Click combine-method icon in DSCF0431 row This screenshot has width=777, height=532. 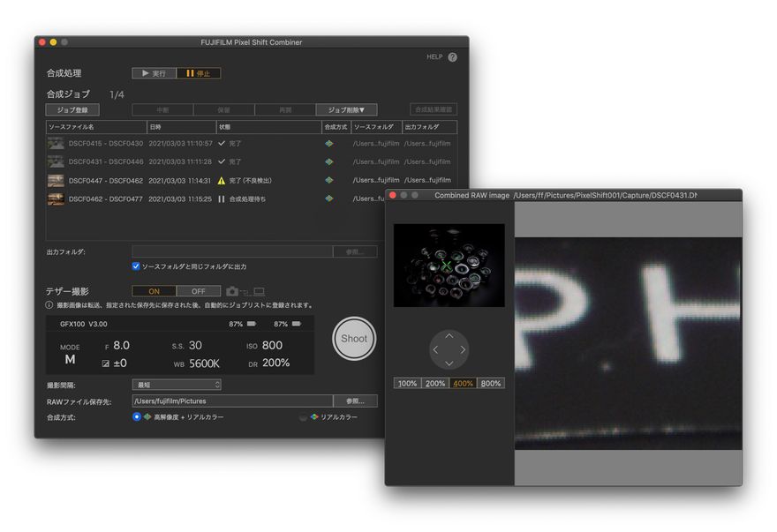(329, 162)
